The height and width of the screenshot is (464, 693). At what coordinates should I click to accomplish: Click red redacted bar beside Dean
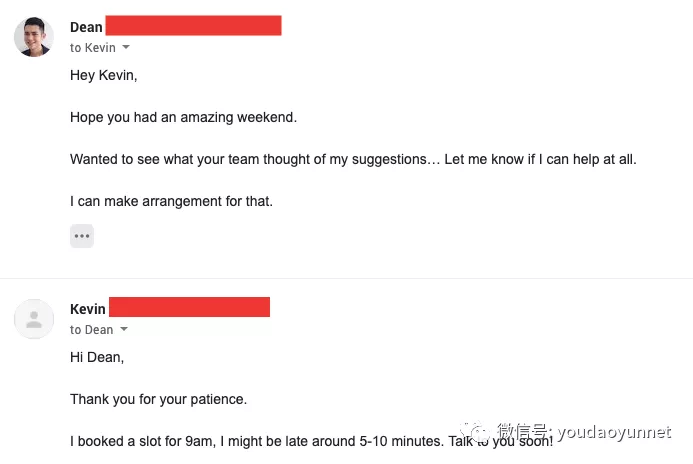click(193, 26)
